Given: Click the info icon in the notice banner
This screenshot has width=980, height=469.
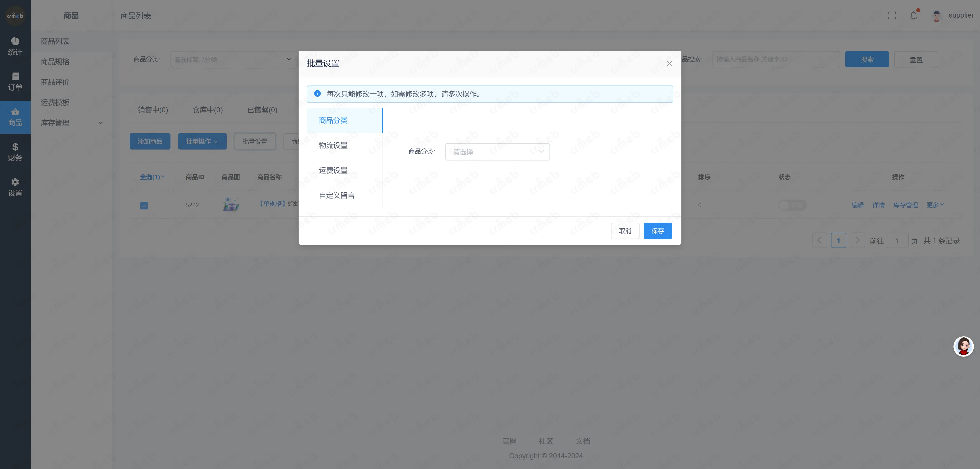Looking at the screenshot, I should pyautogui.click(x=317, y=94).
